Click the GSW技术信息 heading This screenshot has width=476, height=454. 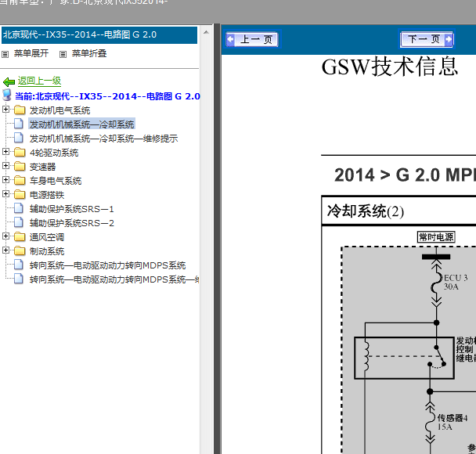tap(389, 67)
